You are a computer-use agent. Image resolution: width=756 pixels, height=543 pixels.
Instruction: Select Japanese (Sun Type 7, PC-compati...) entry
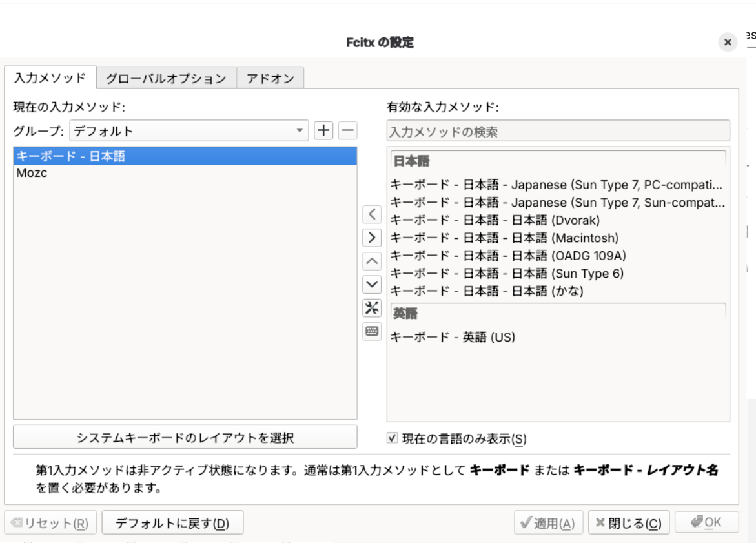pos(557,185)
